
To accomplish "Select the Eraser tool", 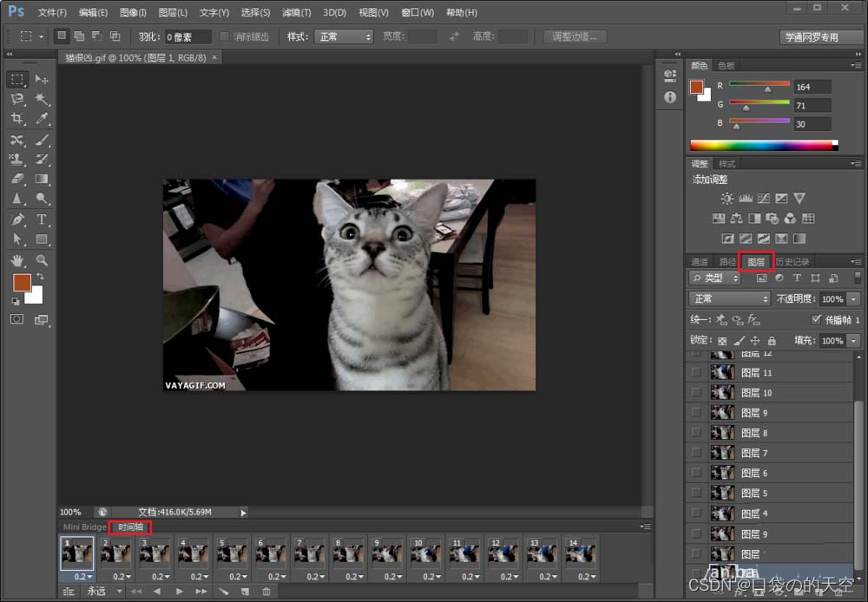I will [x=17, y=179].
